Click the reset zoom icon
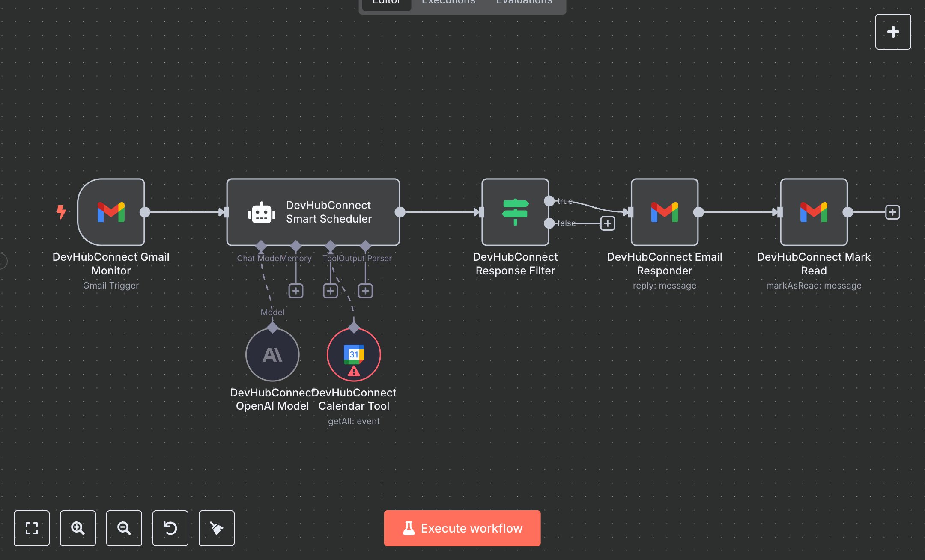The height and width of the screenshot is (560, 925). 170,528
